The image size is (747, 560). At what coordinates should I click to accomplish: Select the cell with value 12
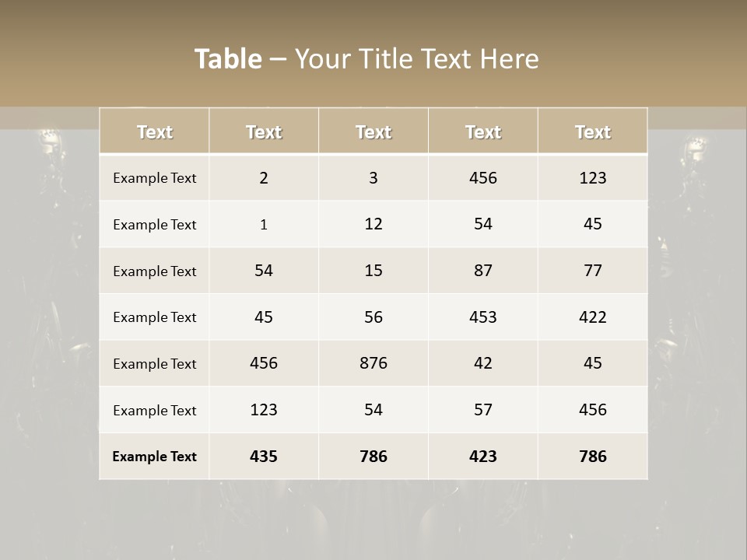point(373,224)
